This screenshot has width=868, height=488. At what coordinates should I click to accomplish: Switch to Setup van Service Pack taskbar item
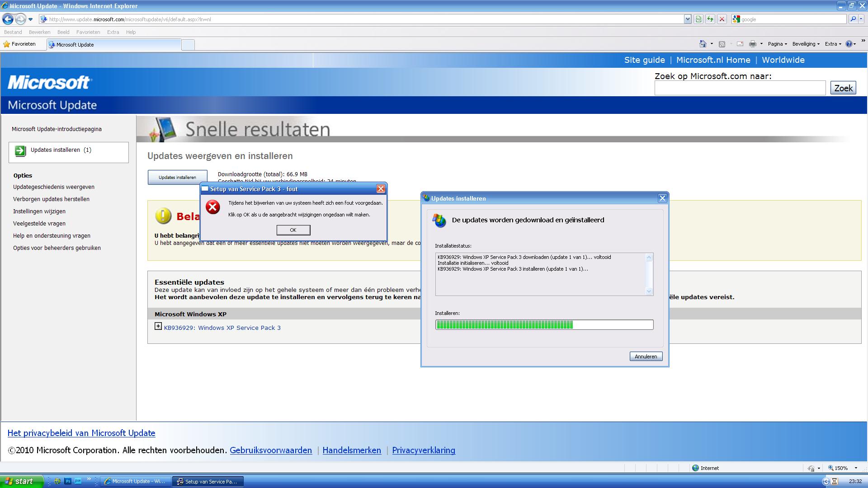[x=208, y=481]
